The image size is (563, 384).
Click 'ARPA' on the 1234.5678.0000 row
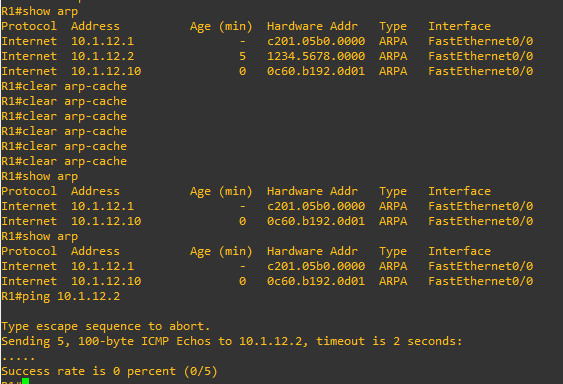393,56
